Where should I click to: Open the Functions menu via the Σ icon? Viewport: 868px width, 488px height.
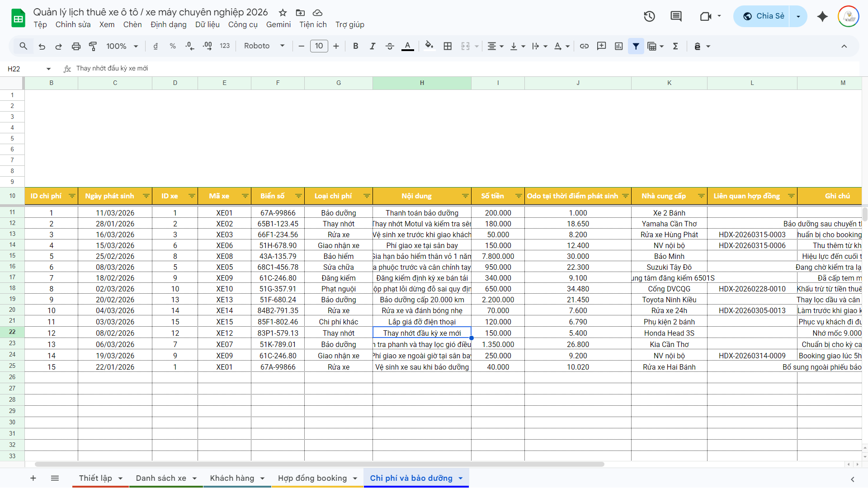coord(675,46)
